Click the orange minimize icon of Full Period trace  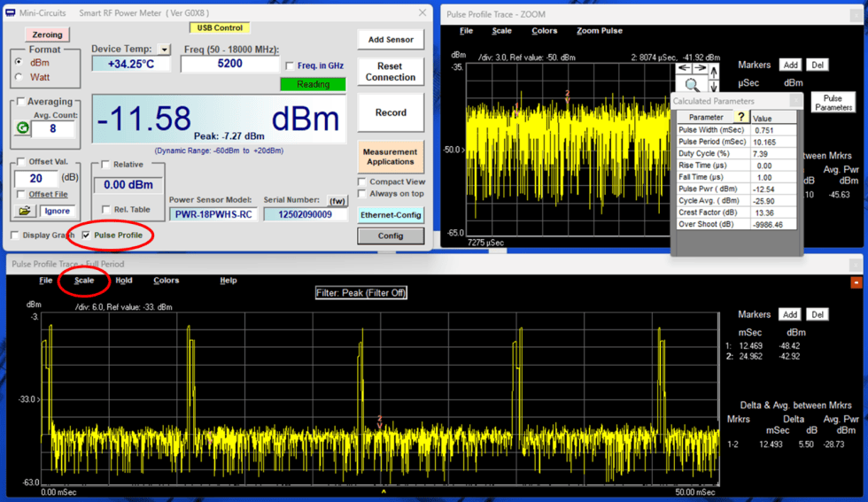pyautogui.click(x=856, y=282)
